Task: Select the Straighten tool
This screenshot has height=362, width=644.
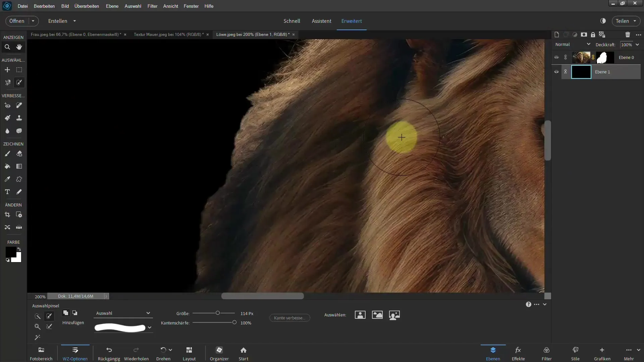Action: 19,227
